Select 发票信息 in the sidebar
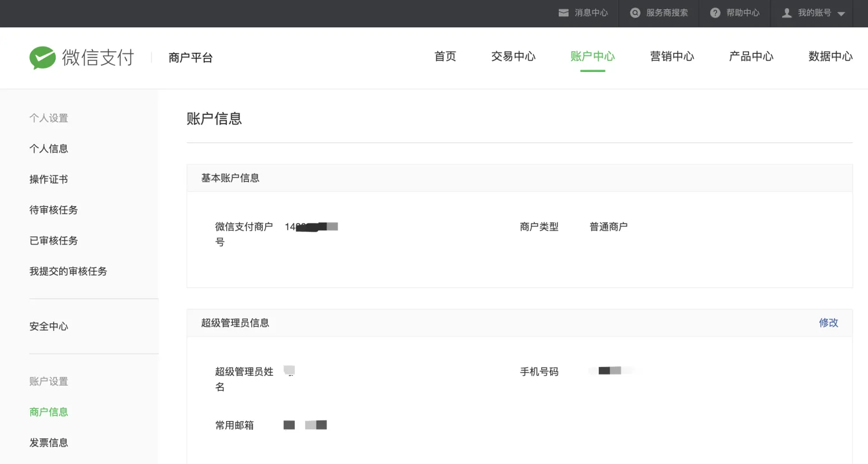 tap(49, 443)
